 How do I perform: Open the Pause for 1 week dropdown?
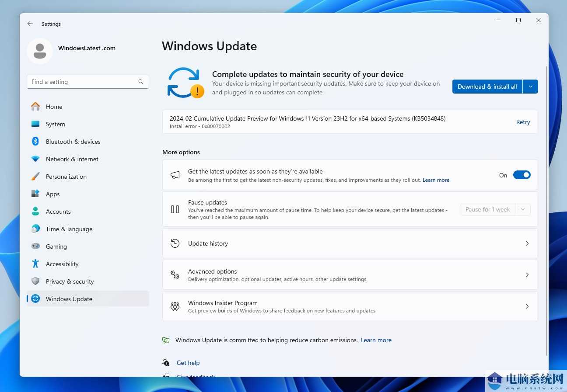pyautogui.click(x=522, y=209)
